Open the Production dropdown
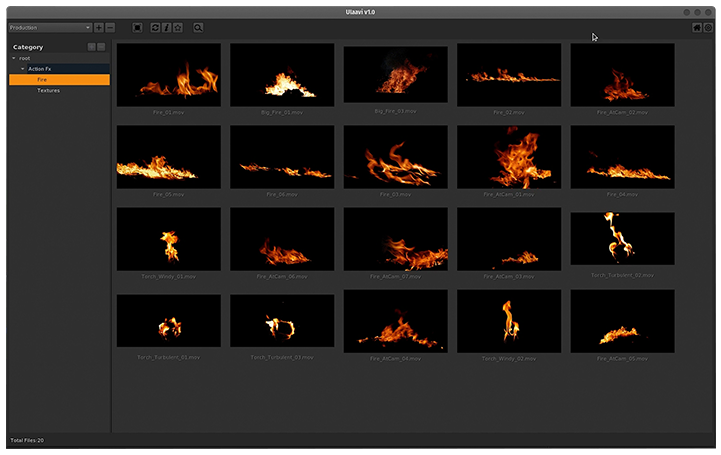The width and height of the screenshot is (721, 455). (x=49, y=28)
